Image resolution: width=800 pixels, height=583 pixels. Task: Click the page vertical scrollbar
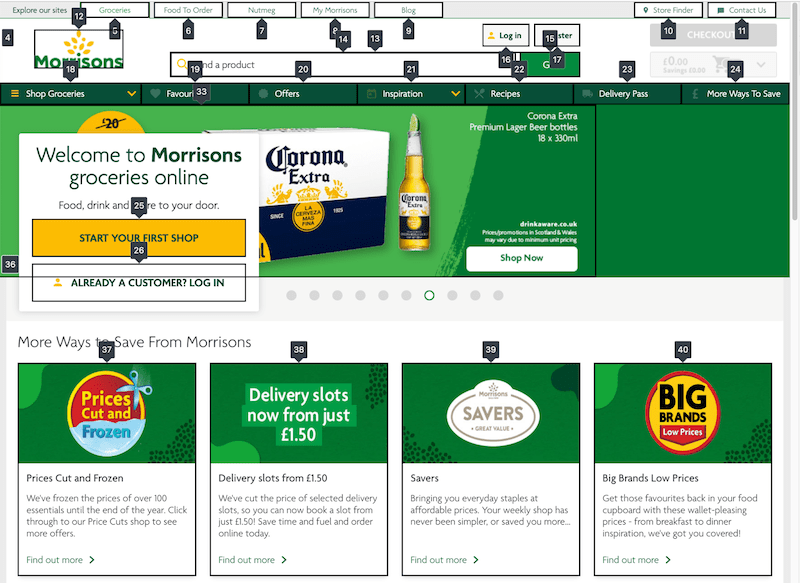point(795,112)
